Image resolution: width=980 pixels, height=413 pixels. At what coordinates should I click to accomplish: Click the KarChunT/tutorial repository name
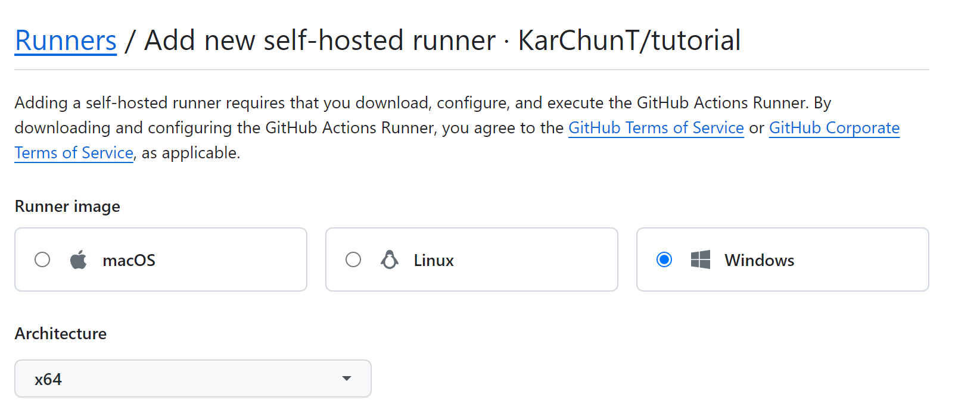pyautogui.click(x=629, y=40)
